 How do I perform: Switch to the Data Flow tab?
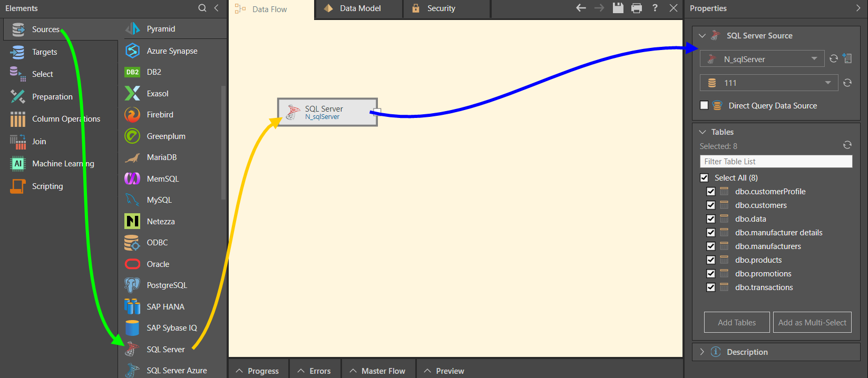pyautogui.click(x=271, y=9)
